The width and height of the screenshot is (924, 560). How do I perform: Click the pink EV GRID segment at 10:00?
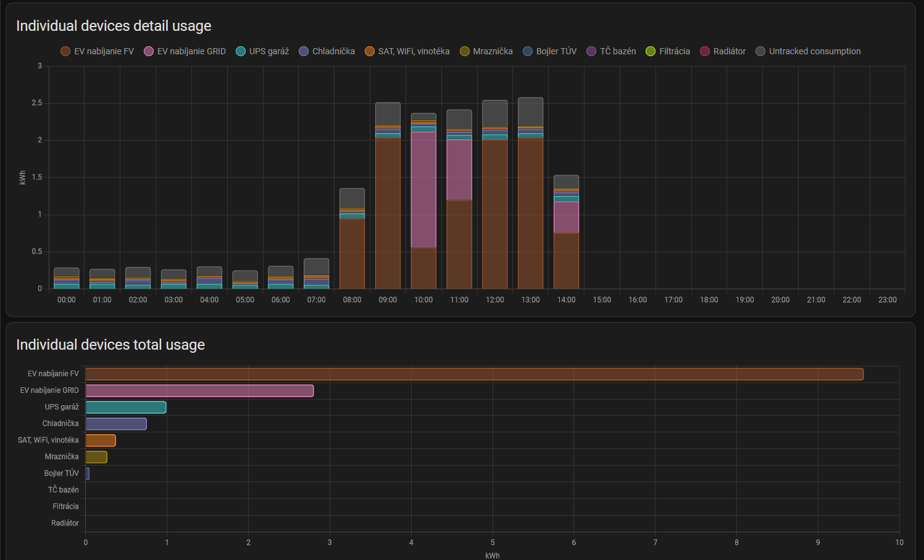tap(423, 189)
